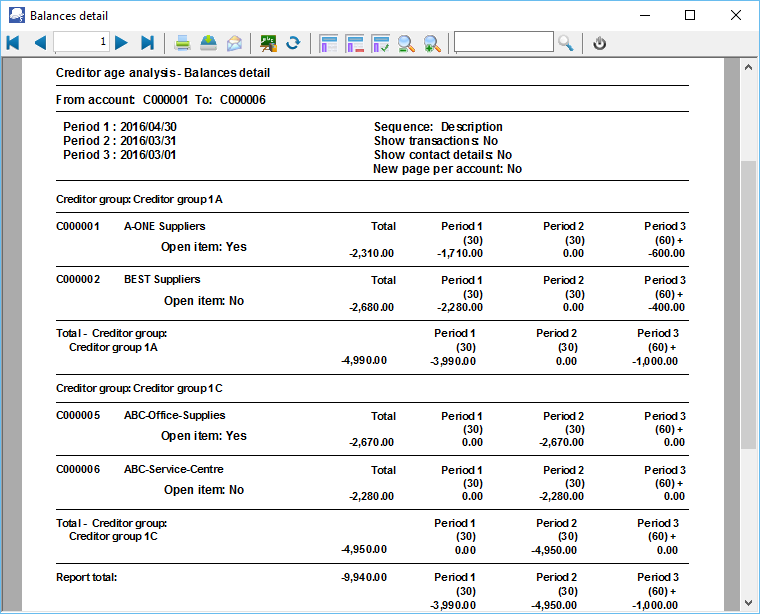Click the search text input box
The image size is (760, 614).
coord(503,42)
